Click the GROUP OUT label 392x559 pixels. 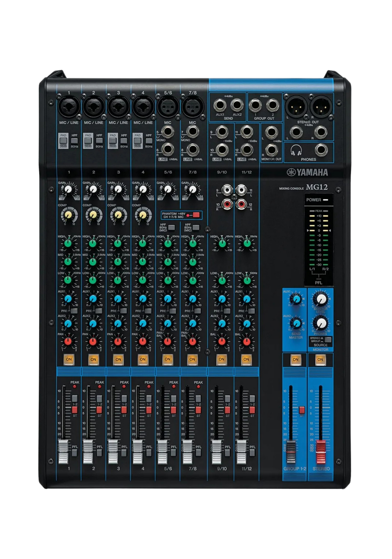tap(264, 118)
